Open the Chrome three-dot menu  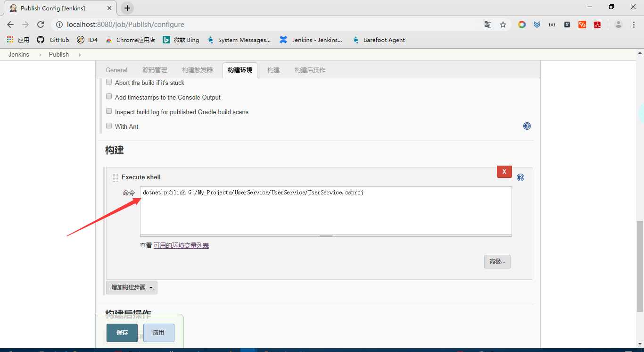[x=634, y=25]
